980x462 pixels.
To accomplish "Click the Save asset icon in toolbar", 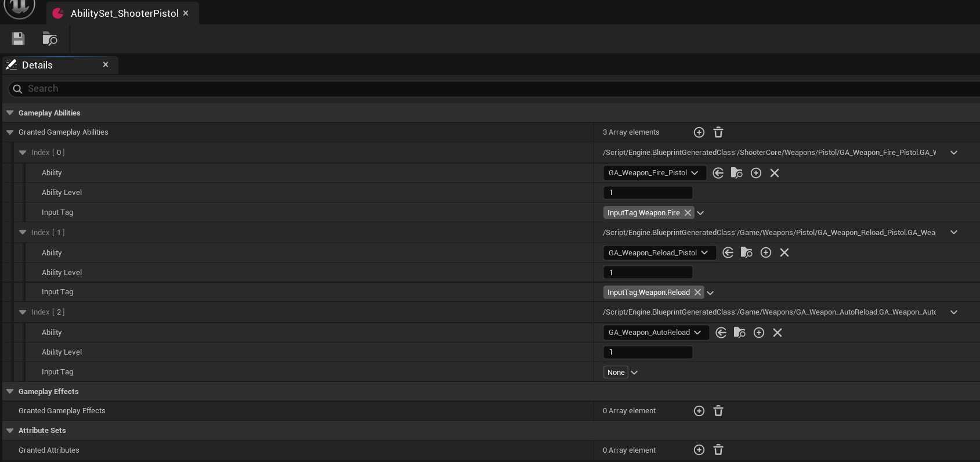I will coord(18,39).
